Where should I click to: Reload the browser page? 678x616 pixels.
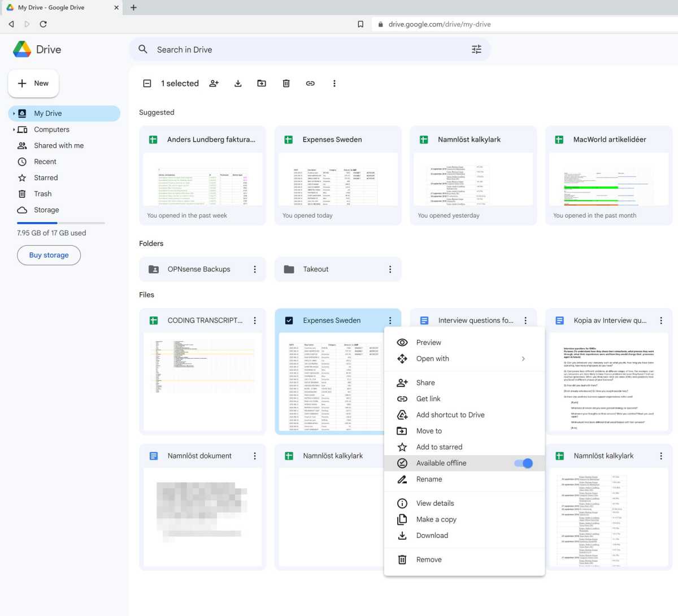click(x=44, y=24)
